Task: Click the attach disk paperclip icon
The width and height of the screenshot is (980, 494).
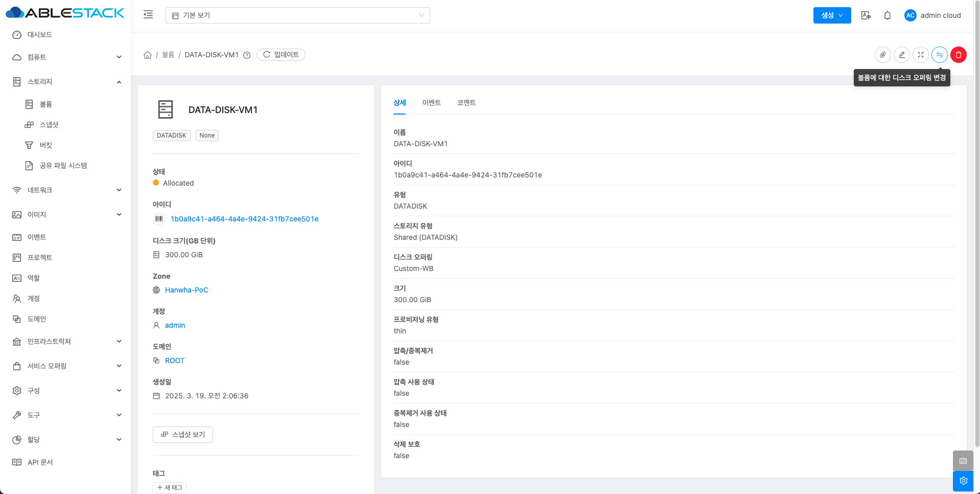Action: click(x=882, y=55)
